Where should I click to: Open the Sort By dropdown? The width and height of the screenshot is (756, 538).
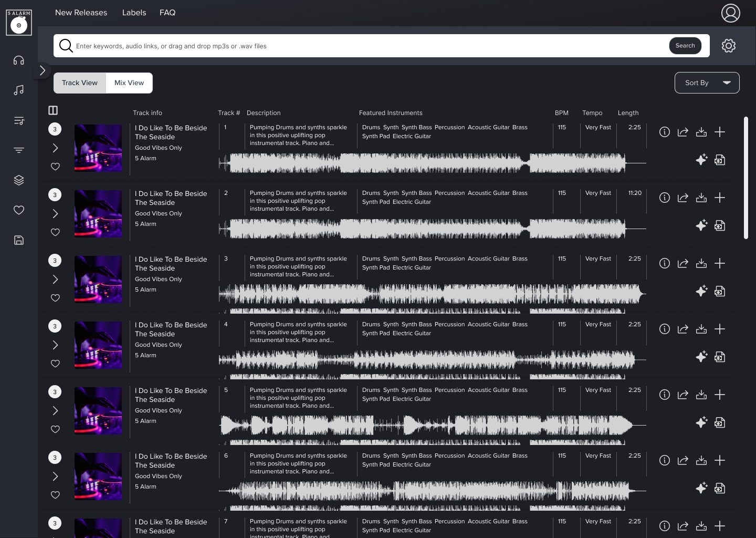(x=707, y=82)
